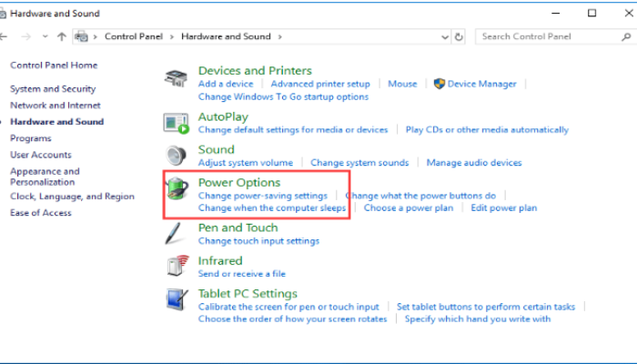Image resolution: width=637 pixels, height=364 pixels.
Task: Refresh the Control Panel view
Action: coord(459,36)
